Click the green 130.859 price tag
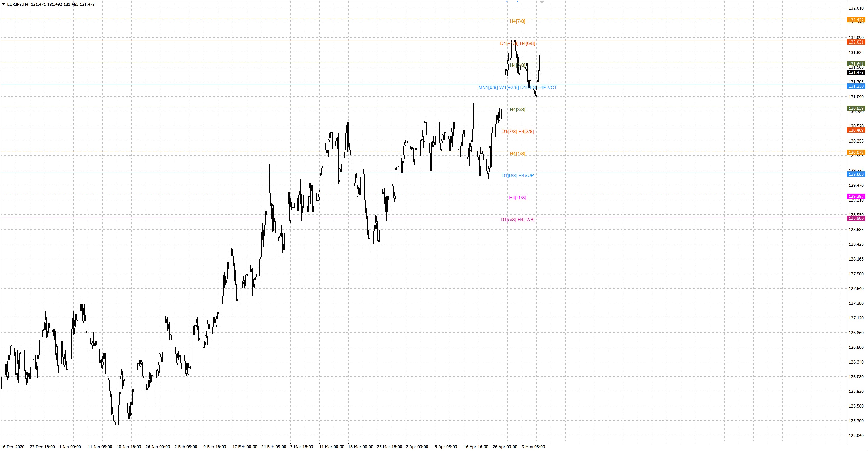868x451 pixels. click(x=856, y=108)
